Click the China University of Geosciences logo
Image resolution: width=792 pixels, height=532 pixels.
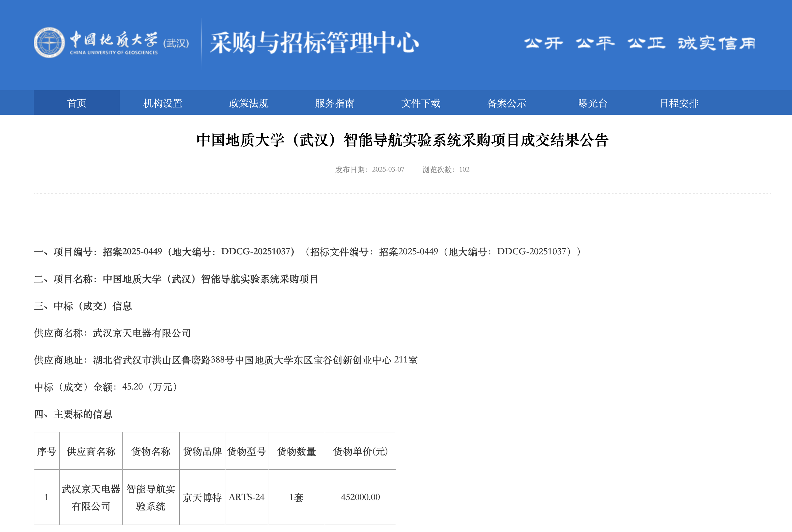[112, 43]
